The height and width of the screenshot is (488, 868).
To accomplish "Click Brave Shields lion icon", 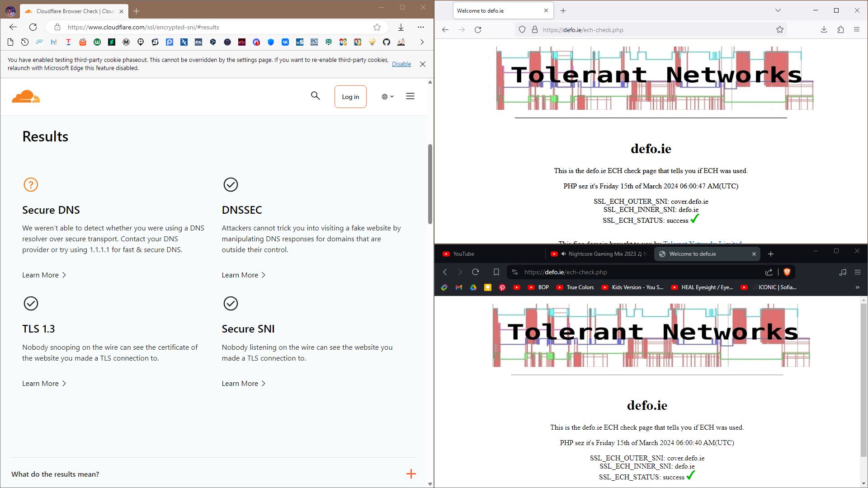I will coord(787,272).
